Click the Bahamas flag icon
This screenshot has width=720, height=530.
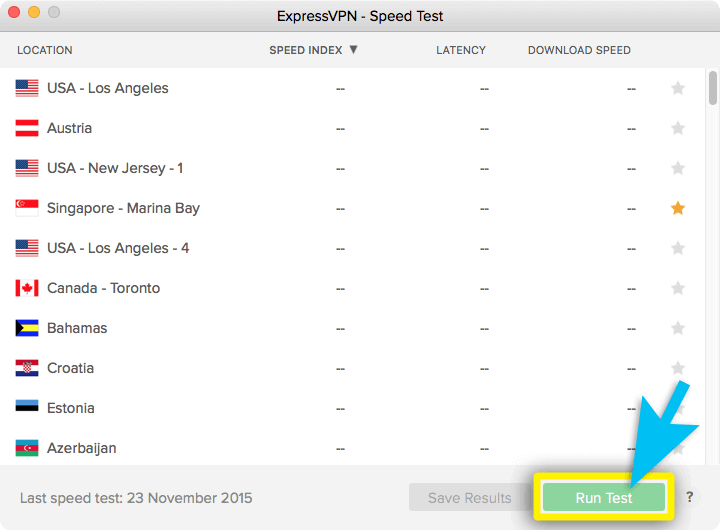point(27,328)
